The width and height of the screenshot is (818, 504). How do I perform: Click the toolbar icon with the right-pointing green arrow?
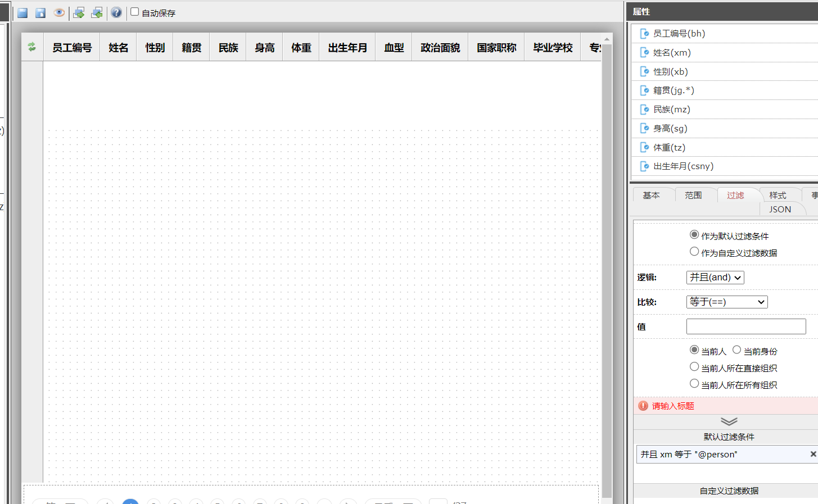point(79,12)
